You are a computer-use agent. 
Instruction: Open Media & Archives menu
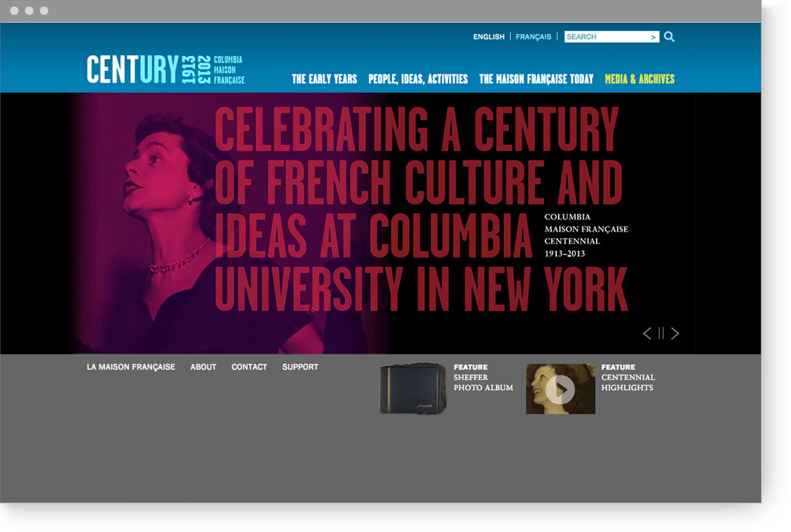pos(639,79)
